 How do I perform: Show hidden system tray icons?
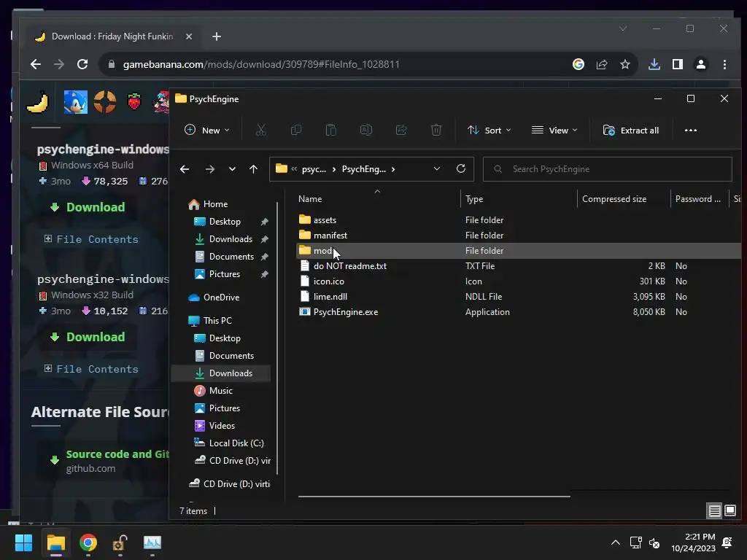(x=616, y=542)
